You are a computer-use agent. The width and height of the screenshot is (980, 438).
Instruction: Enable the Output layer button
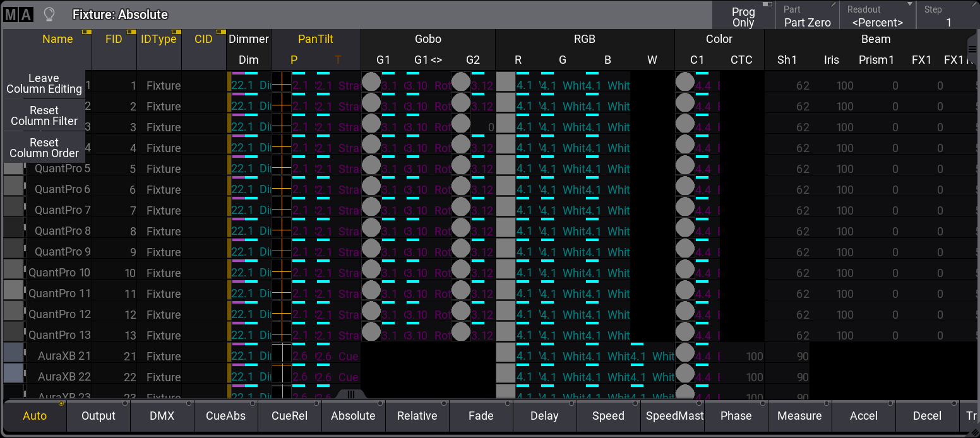coord(99,416)
